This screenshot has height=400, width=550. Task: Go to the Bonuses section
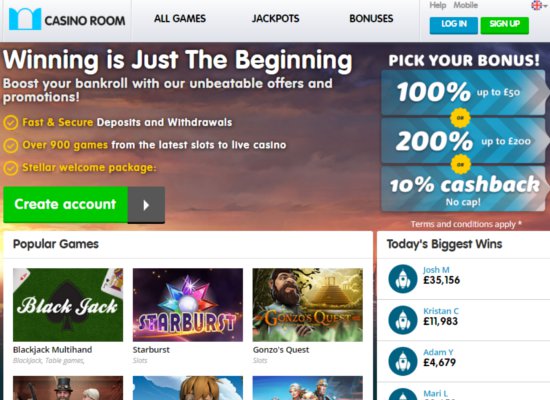point(371,18)
